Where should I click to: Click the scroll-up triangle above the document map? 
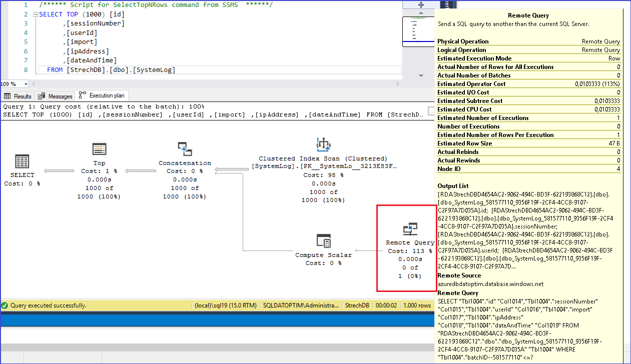pyautogui.click(x=420, y=13)
